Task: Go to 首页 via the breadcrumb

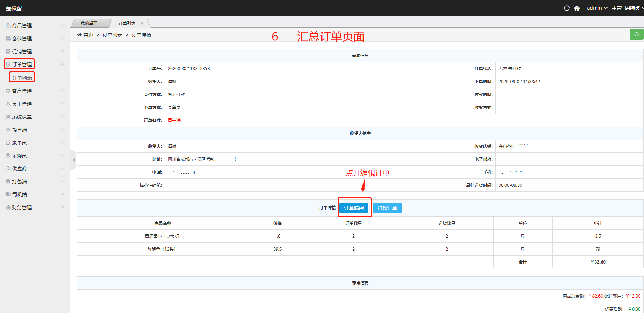Action: pyautogui.click(x=88, y=35)
